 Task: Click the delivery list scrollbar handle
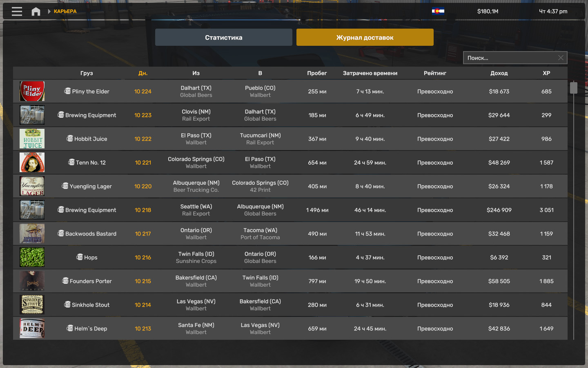(574, 88)
